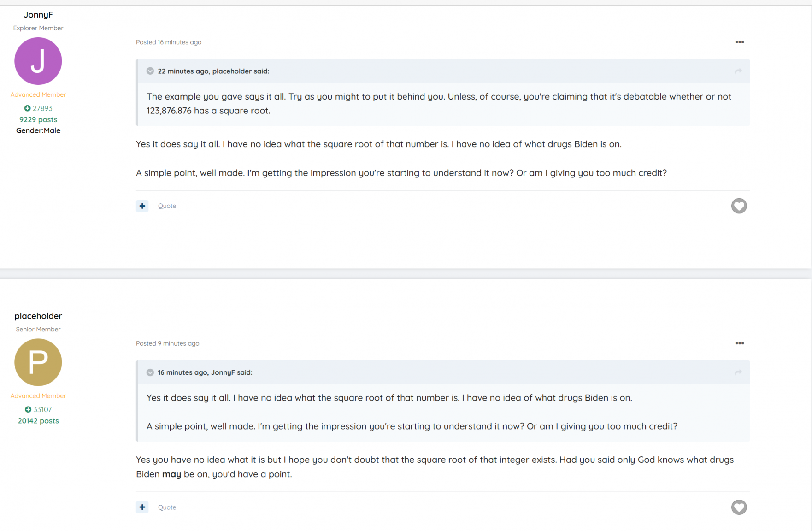Open placeholder's gold P avatar
Screen dimensions: 812x531
(x=38, y=362)
